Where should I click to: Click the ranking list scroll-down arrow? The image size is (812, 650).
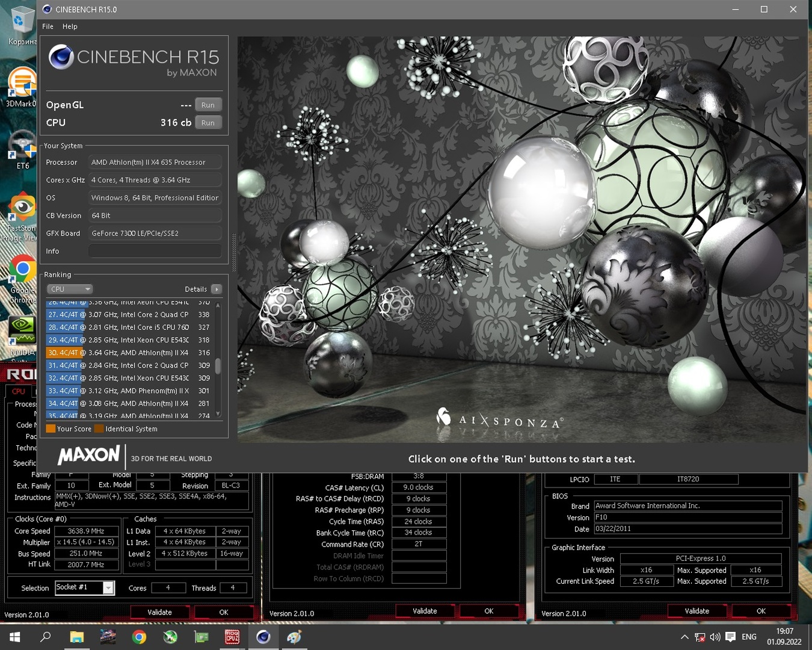[218, 413]
